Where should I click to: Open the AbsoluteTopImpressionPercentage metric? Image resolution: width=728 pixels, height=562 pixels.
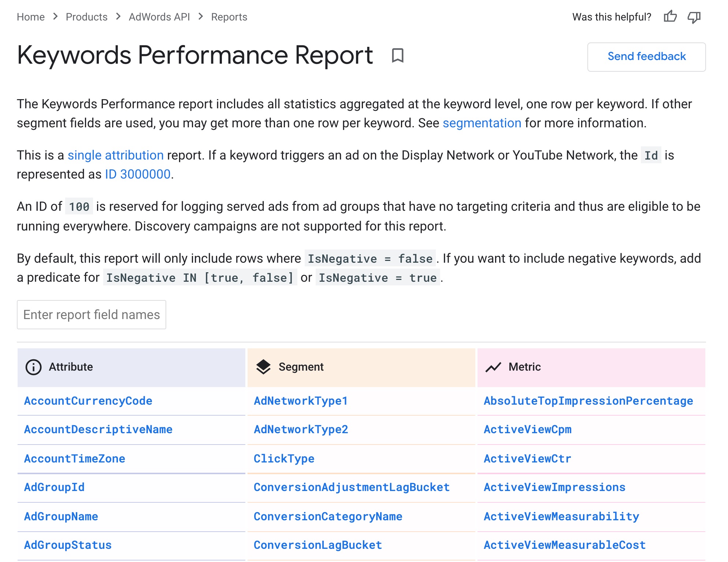[588, 401]
